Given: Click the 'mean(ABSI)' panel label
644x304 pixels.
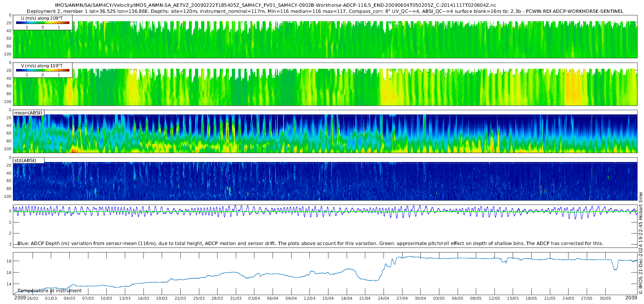Looking at the screenshot, I should tap(28, 113).
